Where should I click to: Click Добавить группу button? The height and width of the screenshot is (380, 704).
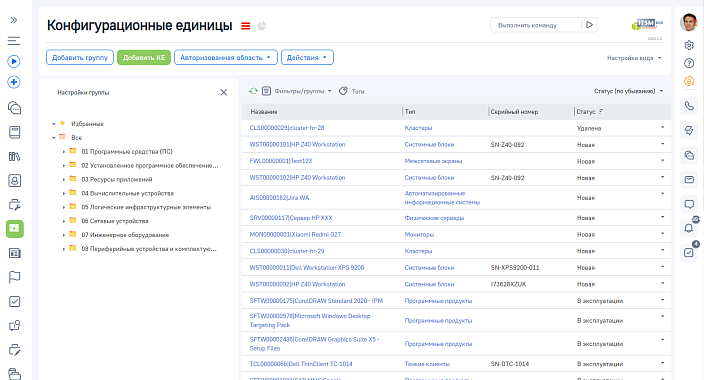(x=80, y=57)
